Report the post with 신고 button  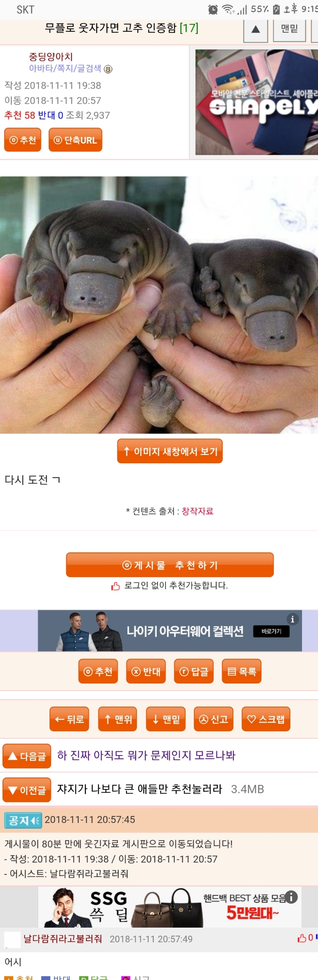tap(213, 719)
